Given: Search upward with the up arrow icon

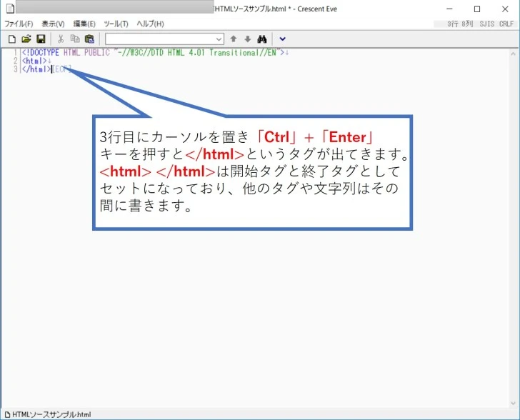Looking at the screenshot, I should tap(234, 39).
